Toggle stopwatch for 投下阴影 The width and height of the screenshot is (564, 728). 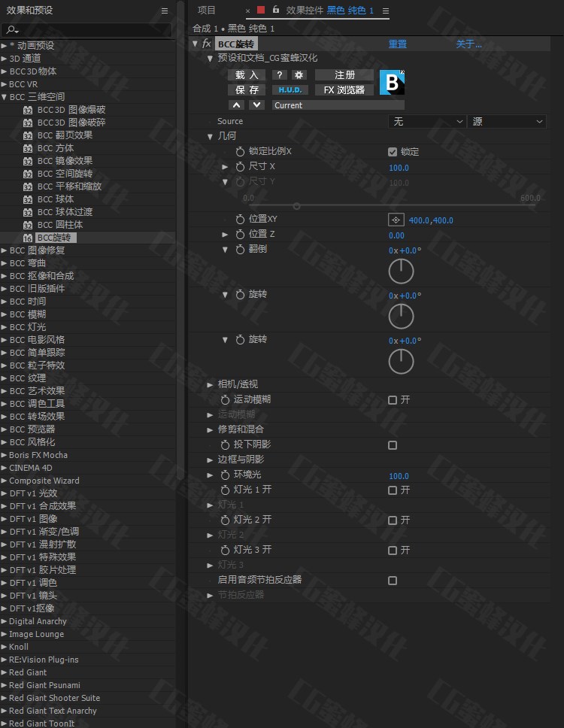pyautogui.click(x=225, y=444)
